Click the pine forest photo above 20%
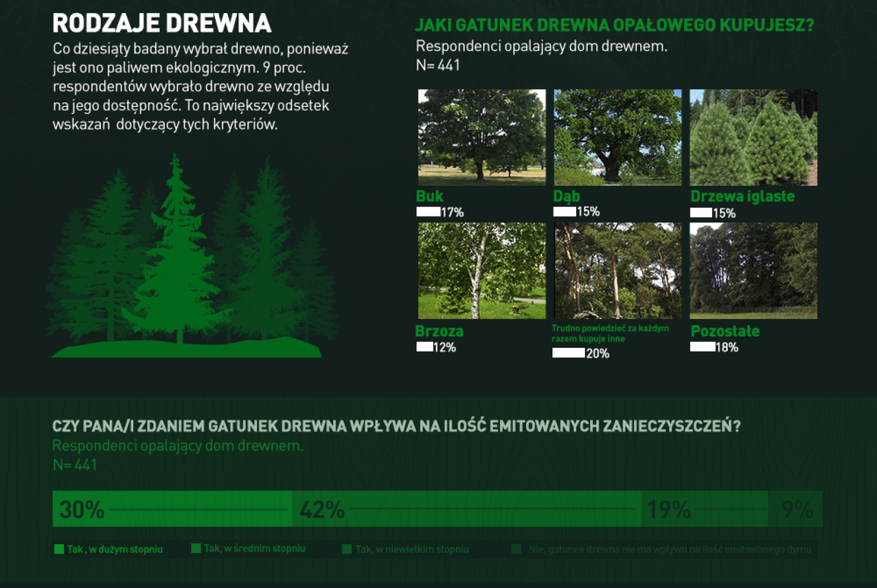 click(x=618, y=271)
